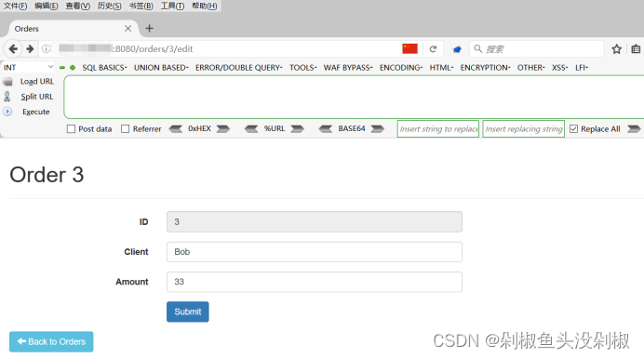
Task: Click the China flag icon in address bar
Action: [x=409, y=49]
